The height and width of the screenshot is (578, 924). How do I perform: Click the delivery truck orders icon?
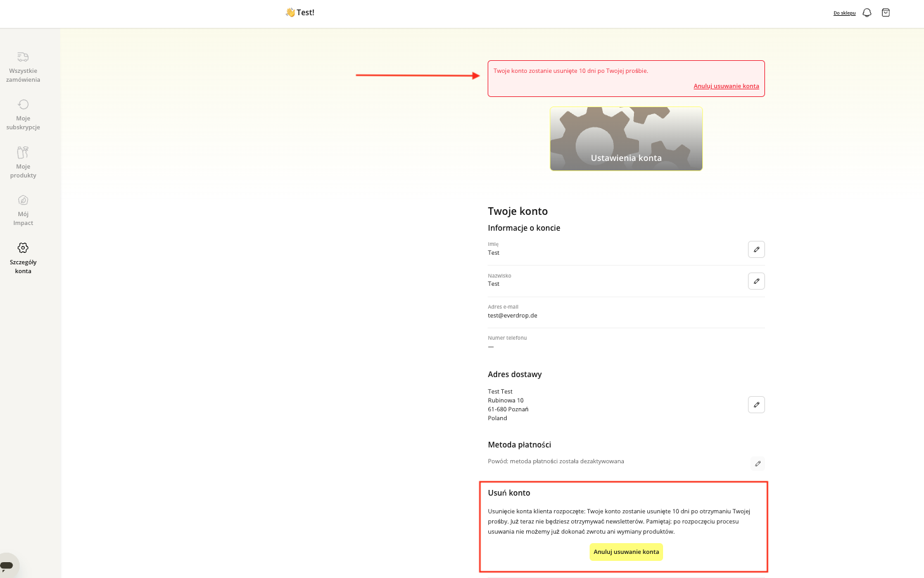(23, 57)
